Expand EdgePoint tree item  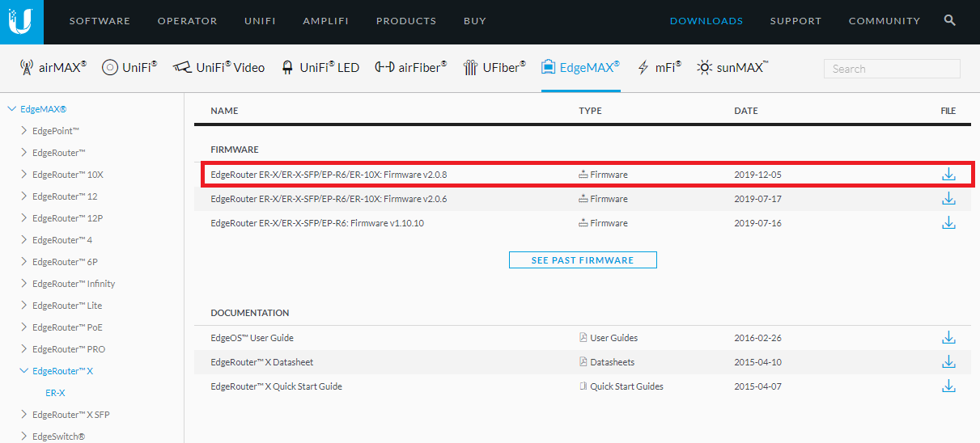pos(24,131)
